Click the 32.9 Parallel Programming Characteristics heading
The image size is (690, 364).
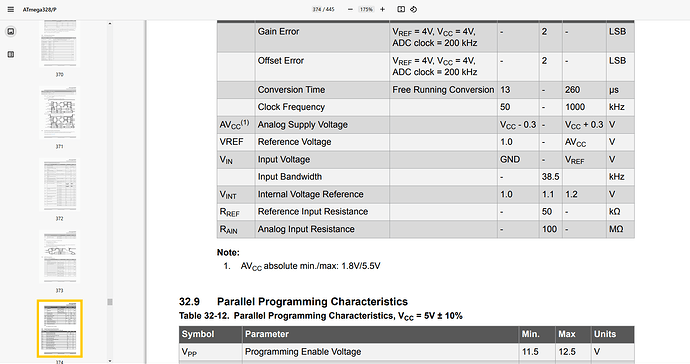click(293, 301)
